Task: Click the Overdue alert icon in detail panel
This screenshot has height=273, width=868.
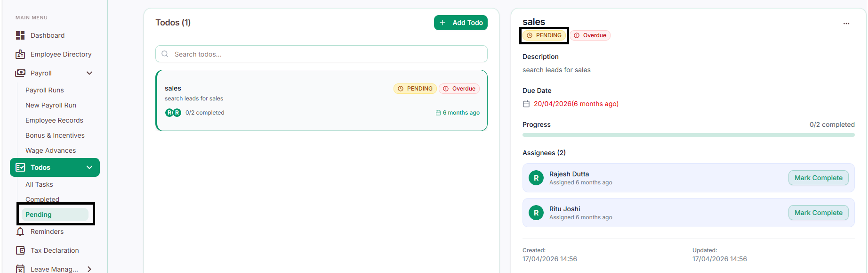Action: tap(577, 35)
